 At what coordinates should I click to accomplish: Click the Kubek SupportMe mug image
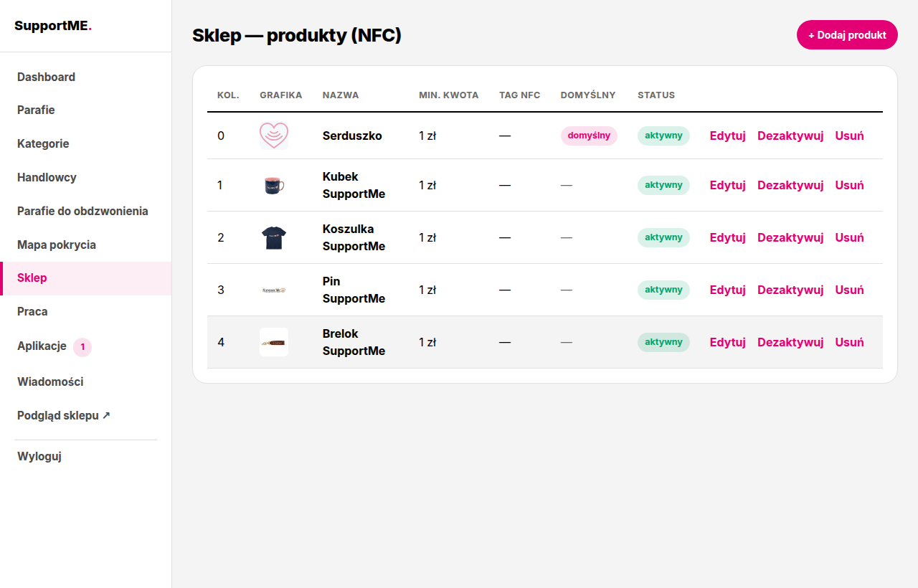click(x=274, y=185)
